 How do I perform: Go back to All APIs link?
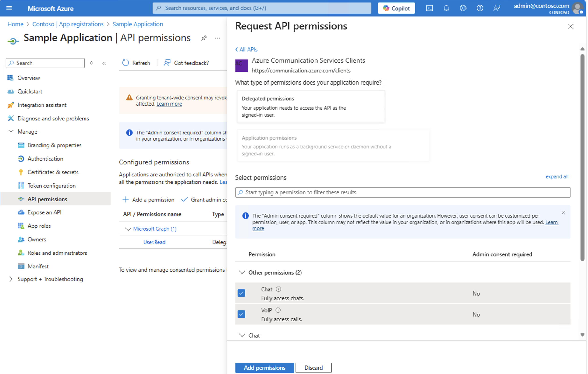246,49
